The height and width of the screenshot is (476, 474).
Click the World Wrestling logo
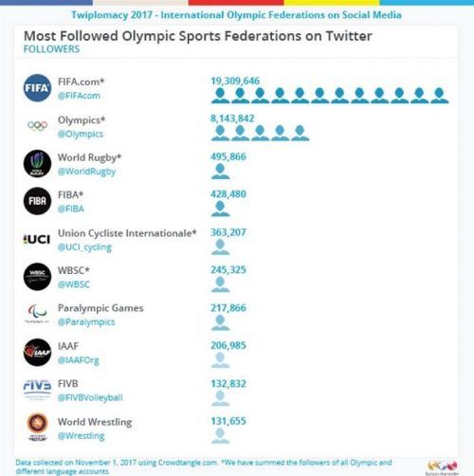pos(38,428)
